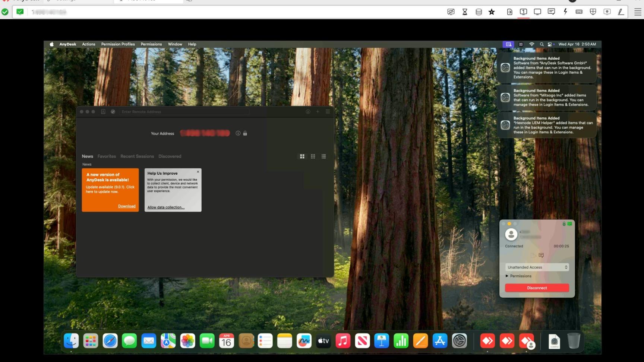
Task: Select the small tile view
Action: (x=313, y=156)
